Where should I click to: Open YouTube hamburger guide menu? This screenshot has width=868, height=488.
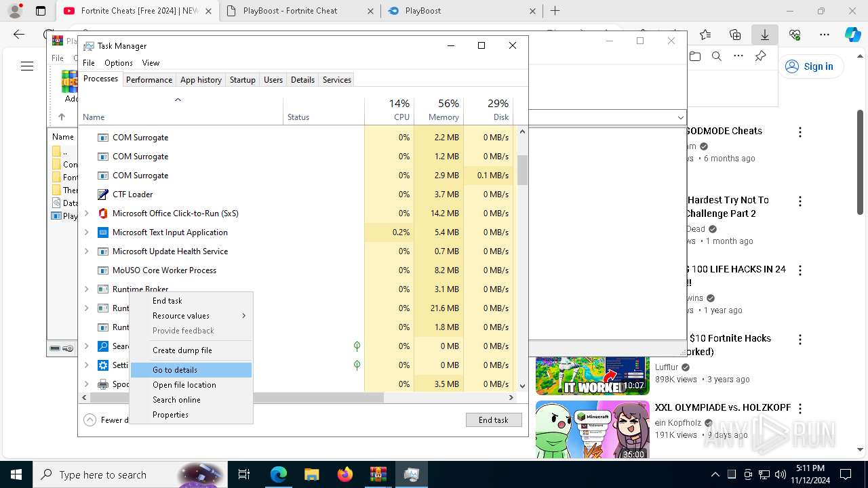[27, 66]
